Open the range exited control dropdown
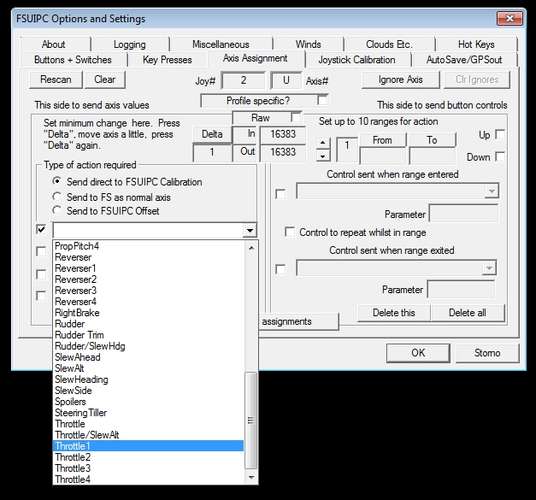This screenshot has width=536, height=500. pos(489,268)
